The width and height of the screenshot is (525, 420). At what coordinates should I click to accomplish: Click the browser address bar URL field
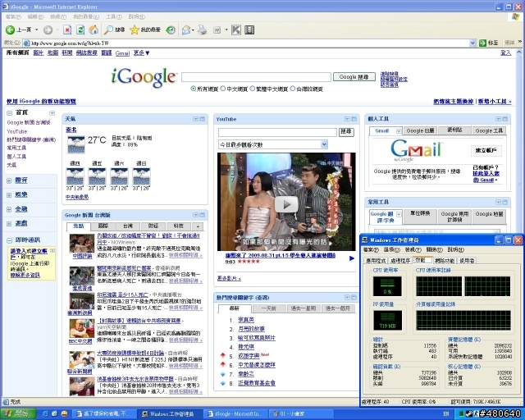249,43
